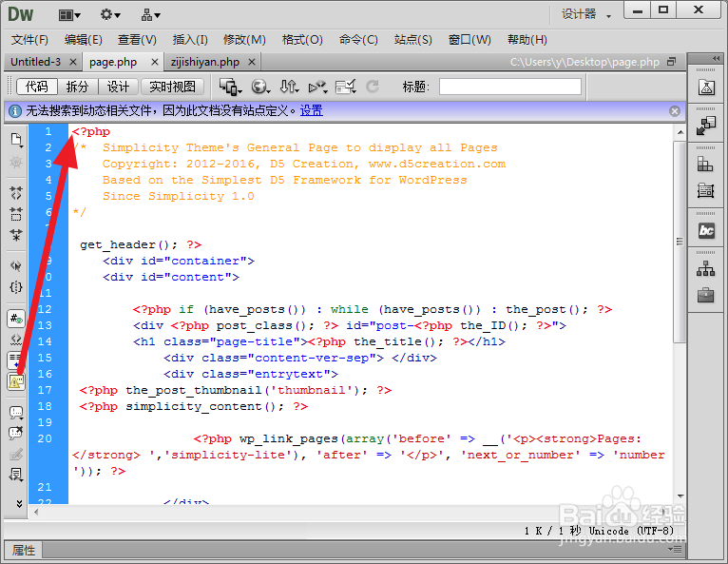Screen dimensions: 728x564
Task: Switch to the zijishiyan.php document tab
Action: pos(205,62)
